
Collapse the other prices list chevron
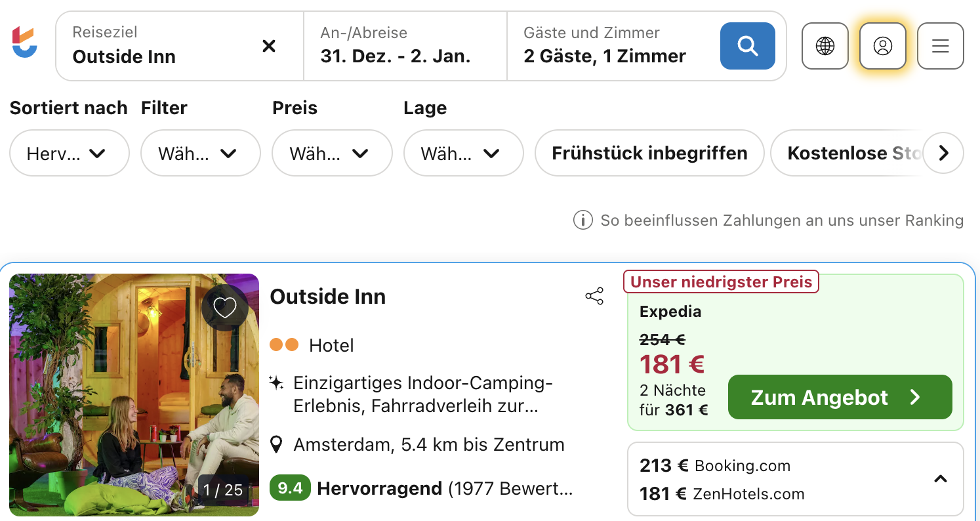click(x=941, y=479)
